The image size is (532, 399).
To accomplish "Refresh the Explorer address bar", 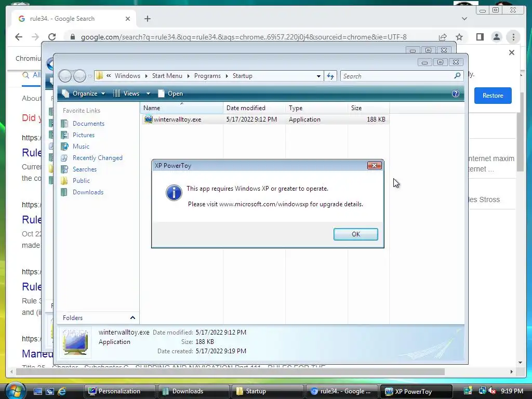I will click(330, 76).
